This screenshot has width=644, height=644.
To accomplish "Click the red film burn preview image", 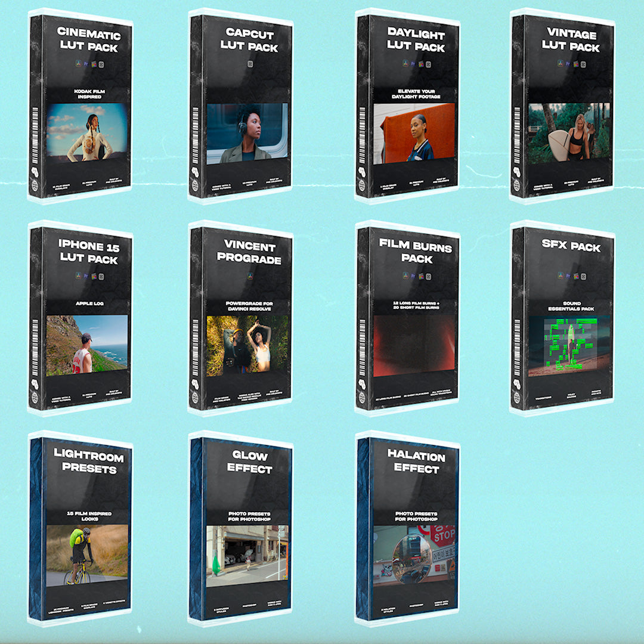I will pyautogui.click(x=414, y=346).
